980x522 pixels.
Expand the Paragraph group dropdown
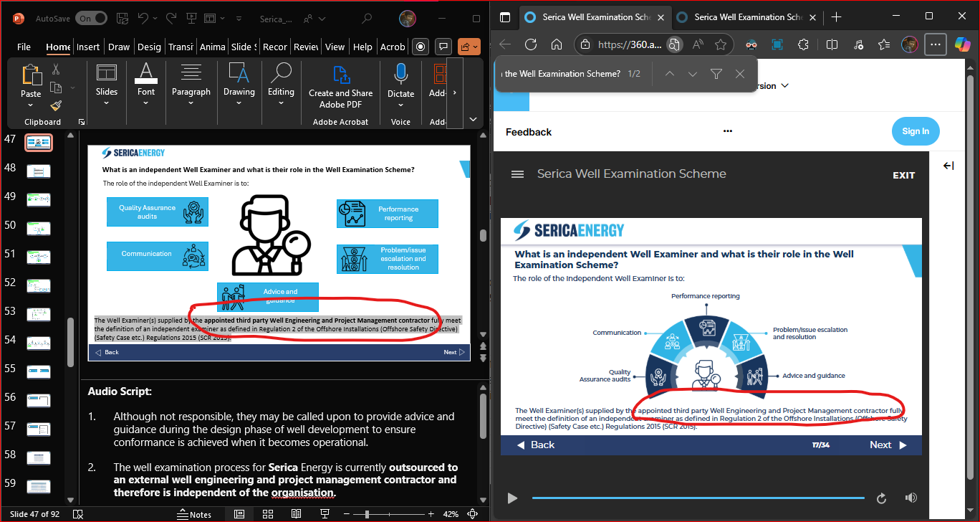tap(191, 103)
